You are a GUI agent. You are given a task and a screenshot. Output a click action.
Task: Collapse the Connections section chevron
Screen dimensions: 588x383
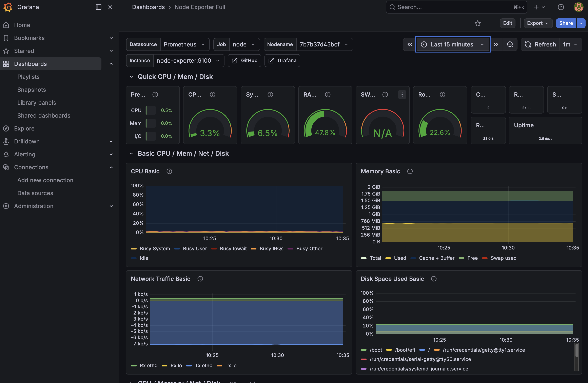click(111, 167)
